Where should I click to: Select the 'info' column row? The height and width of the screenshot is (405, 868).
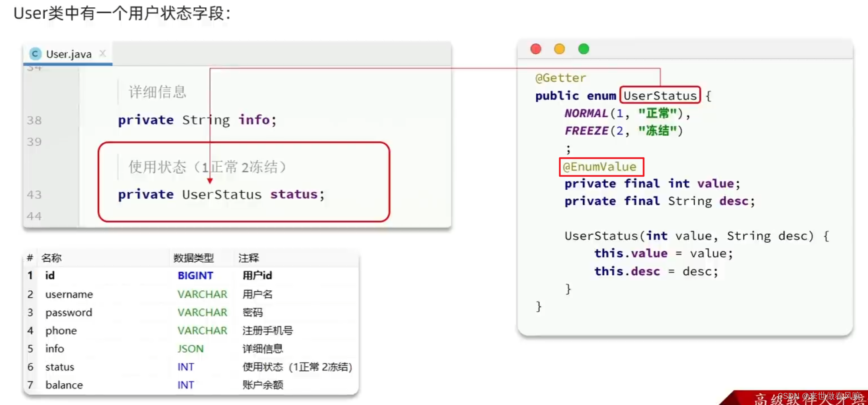tap(191, 349)
